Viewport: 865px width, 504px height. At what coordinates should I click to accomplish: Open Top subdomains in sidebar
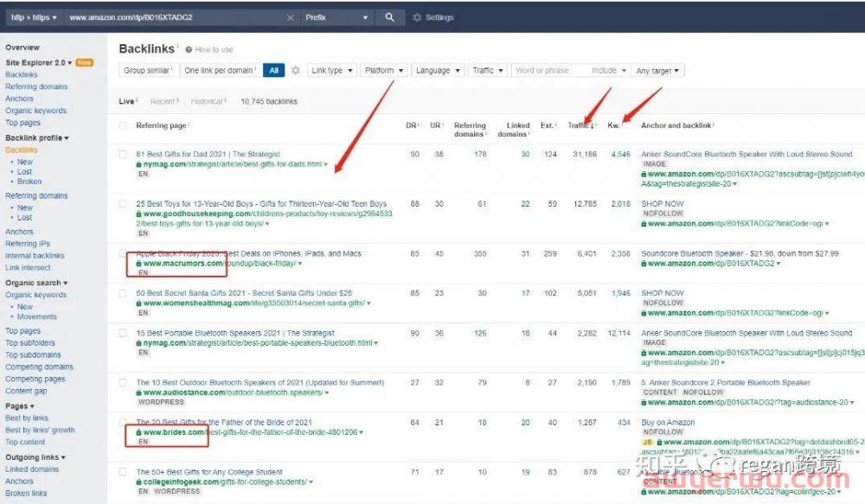pyautogui.click(x=33, y=354)
